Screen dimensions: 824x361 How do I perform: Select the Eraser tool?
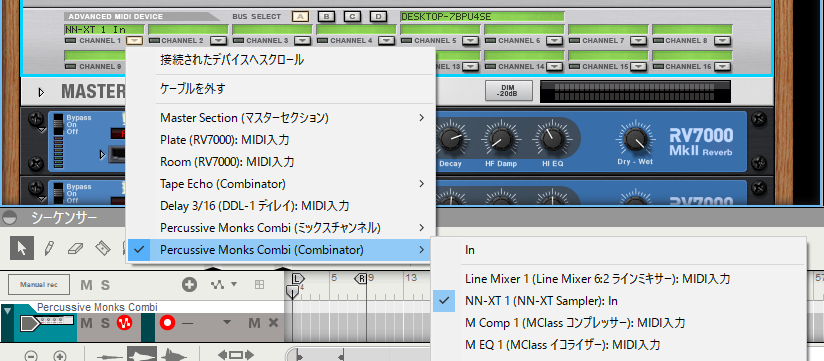click(76, 249)
